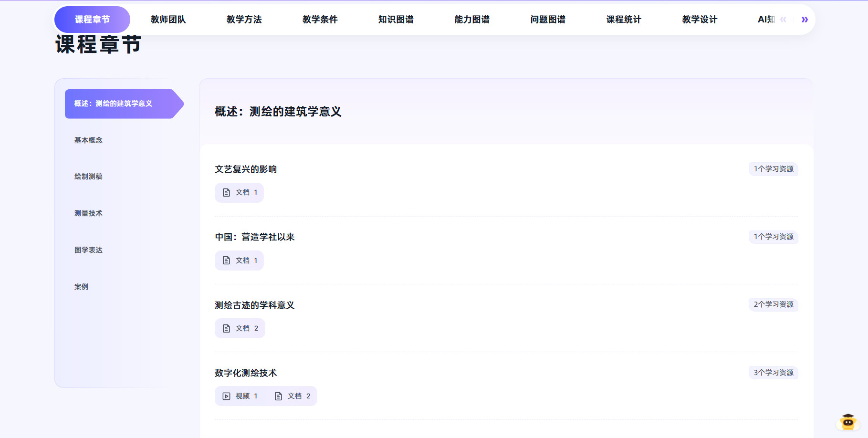The image size is (868, 438).
Task: Go to 图学表达 chapter in sidebar
Action: click(88, 250)
